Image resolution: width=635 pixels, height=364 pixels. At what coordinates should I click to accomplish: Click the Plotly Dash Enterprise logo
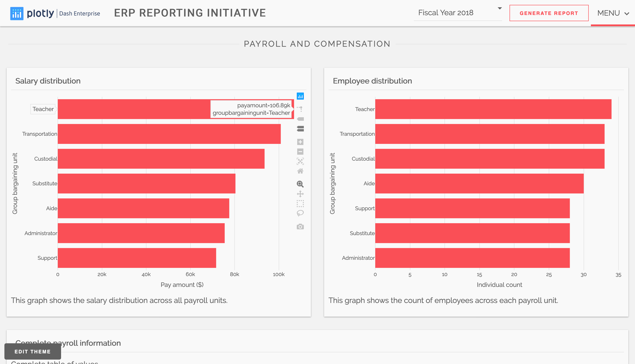[x=55, y=13]
